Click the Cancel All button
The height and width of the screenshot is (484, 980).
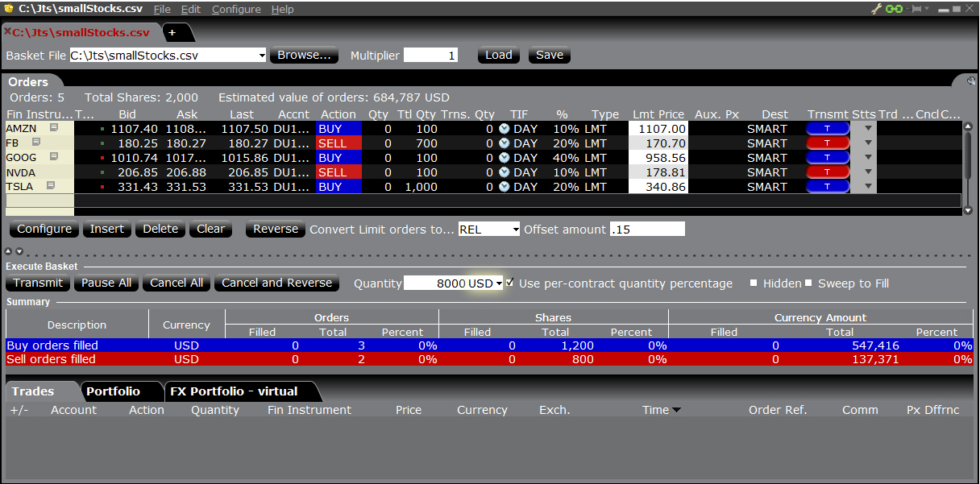176,283
